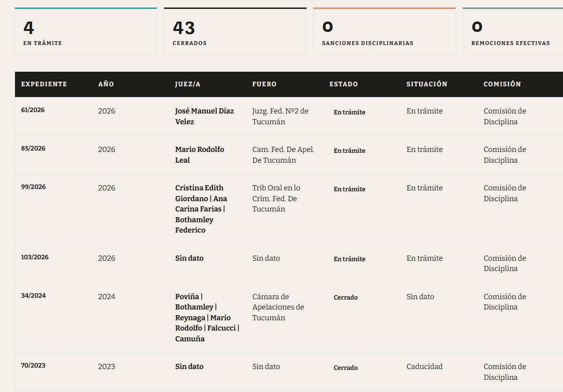Select expediente 61/2026 cell
The width and height of the screenshot is (563, 392).
click(33, 110)
